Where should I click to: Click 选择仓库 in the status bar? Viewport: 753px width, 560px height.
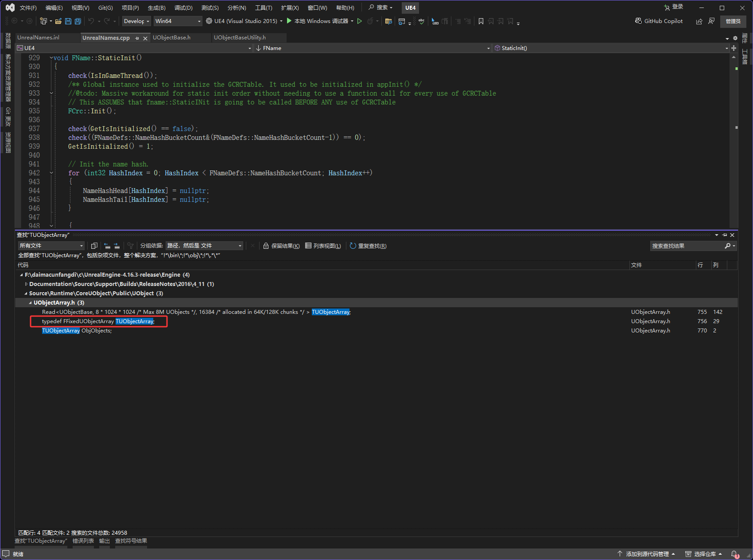(704, 554)
